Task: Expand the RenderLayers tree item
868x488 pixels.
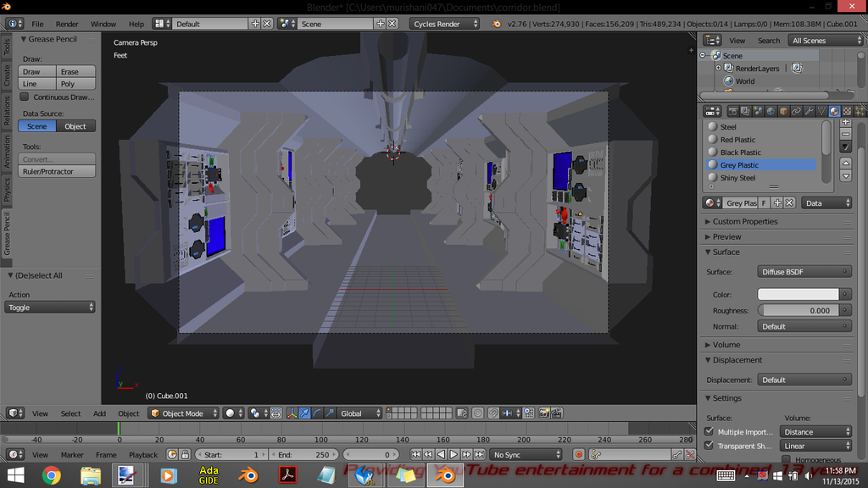Action: [x=719, y=68]
